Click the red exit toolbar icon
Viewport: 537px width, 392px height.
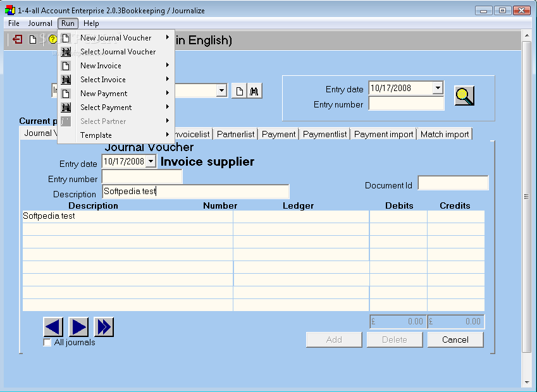coord(18,39)
